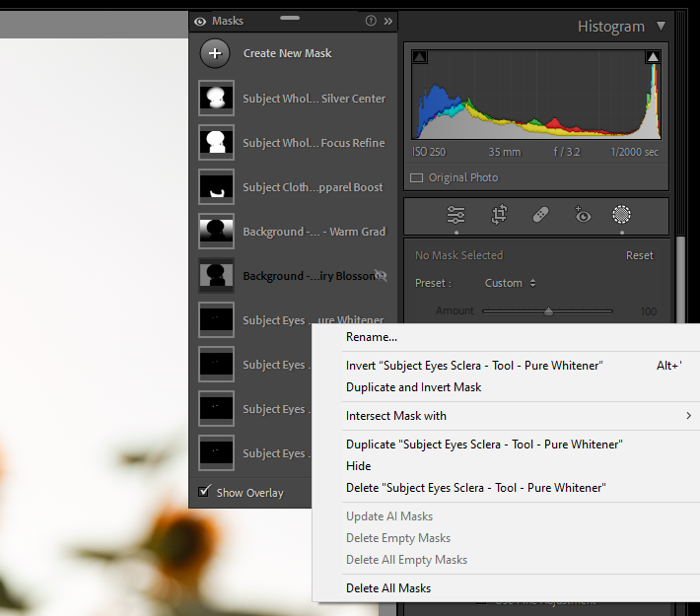This screenshot has height=616, width=700.
Task: Click the Reset button
Action: 639,255
